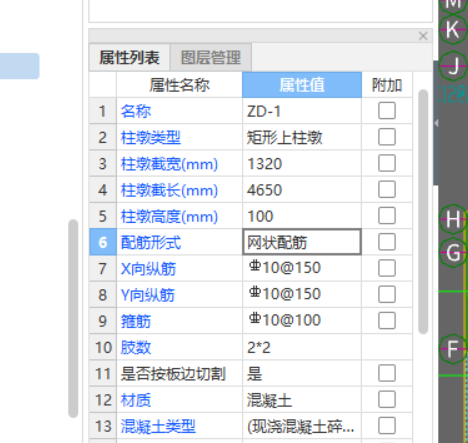Viewport: 468px width, 443px height.
Task: Select row number 1 header
Action: tap(103, 111)
